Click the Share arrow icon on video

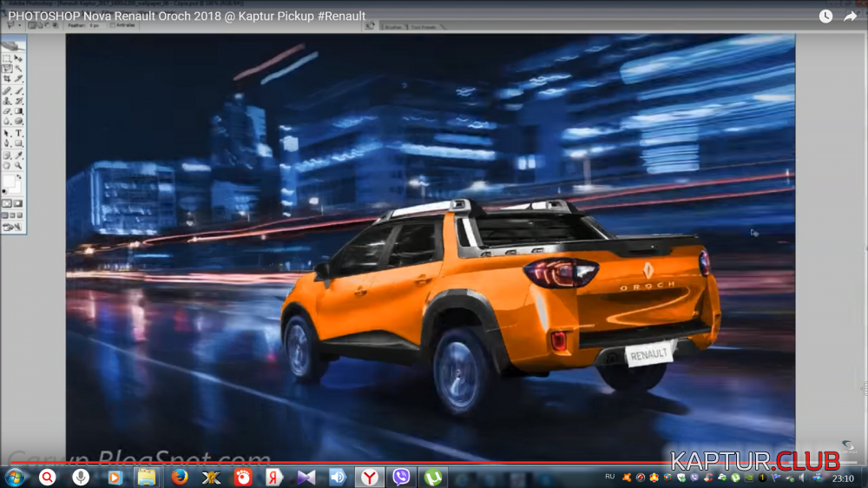(x=850, y=16)
